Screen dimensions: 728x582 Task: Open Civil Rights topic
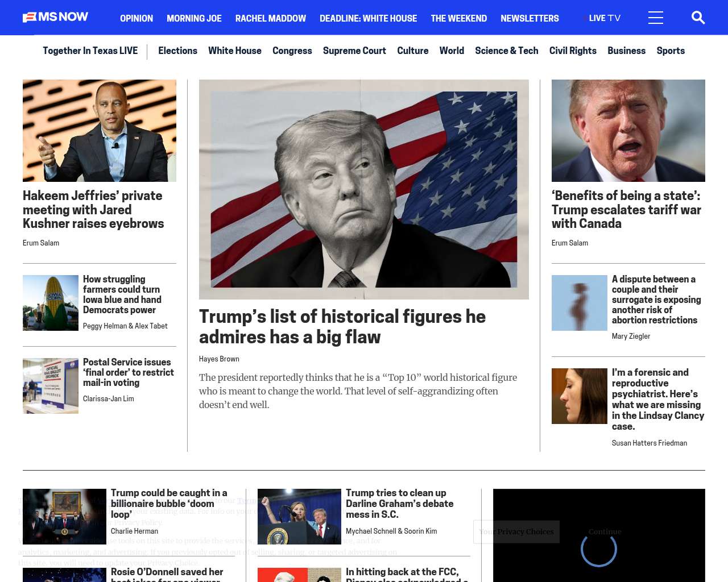pos(573,51)
